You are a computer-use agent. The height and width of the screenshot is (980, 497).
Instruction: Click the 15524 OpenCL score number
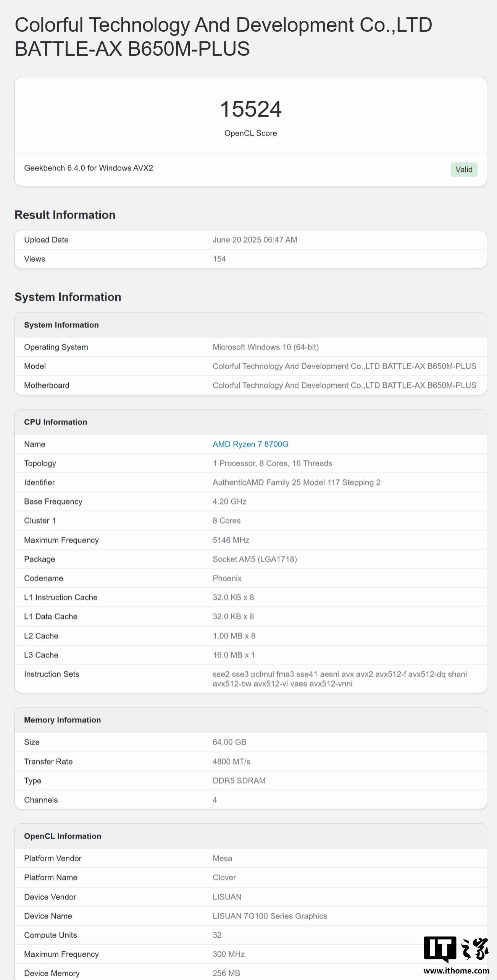pyautogui.click(x=251, y=109)
